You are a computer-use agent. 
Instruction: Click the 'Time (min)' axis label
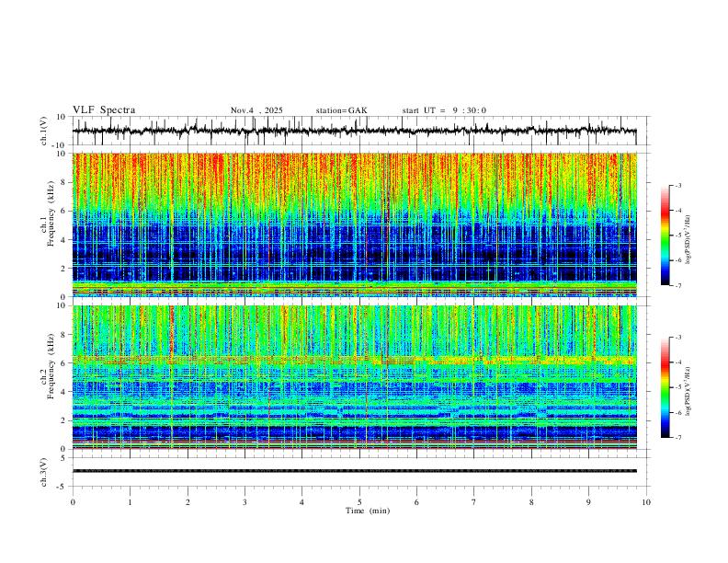(368, 511)
